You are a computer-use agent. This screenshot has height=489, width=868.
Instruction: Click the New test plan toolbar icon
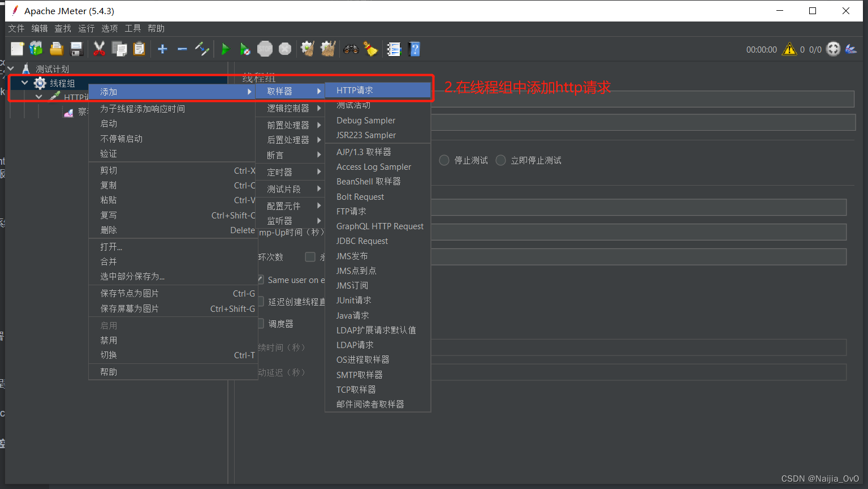(17, 49)
